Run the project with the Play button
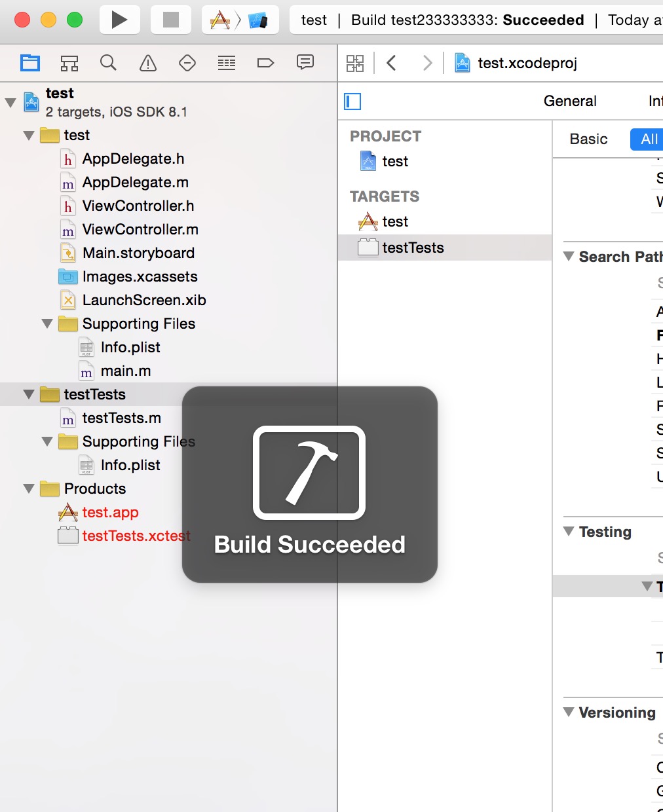The width and height of the screenshot is (663, 812). (119, 20)
